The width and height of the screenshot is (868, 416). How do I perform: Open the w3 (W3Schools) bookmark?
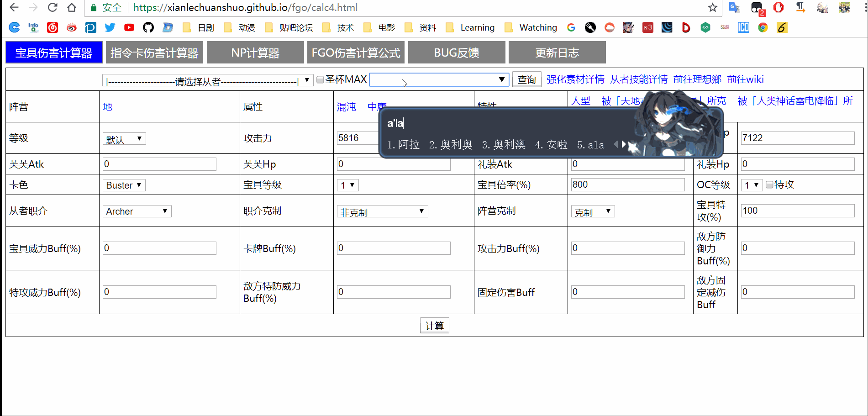pos(647,27)
